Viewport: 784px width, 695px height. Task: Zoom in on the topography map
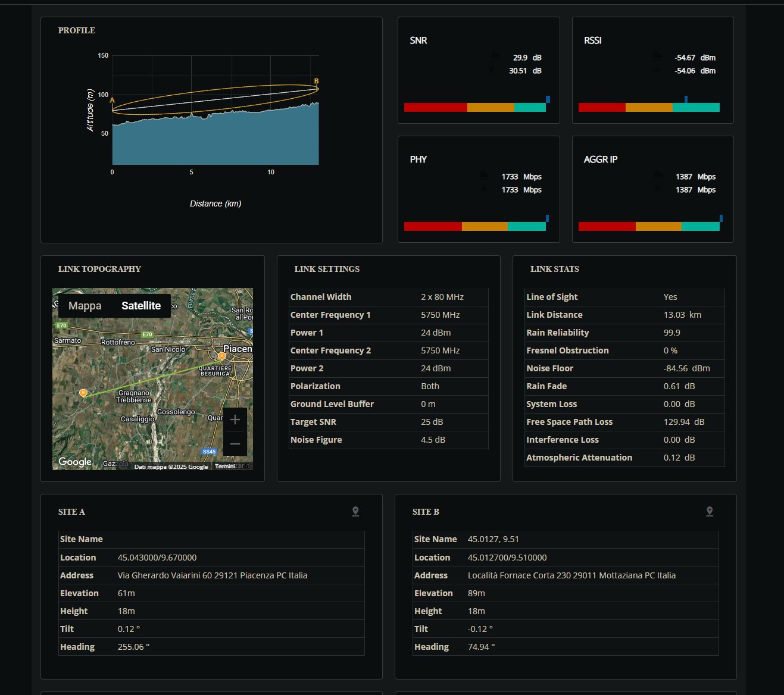coord(235,419)
